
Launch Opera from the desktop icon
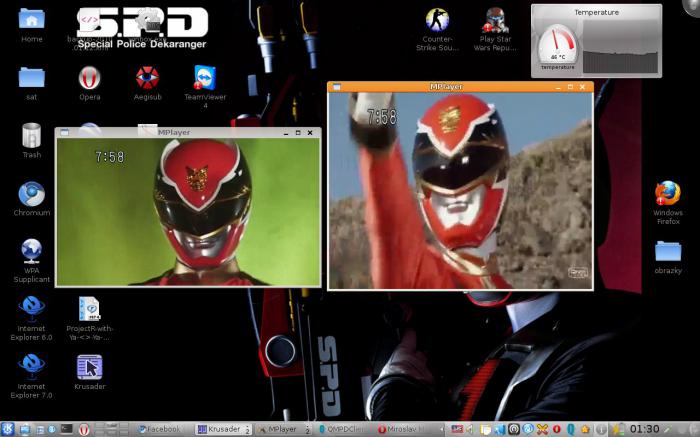coord(89,83)
